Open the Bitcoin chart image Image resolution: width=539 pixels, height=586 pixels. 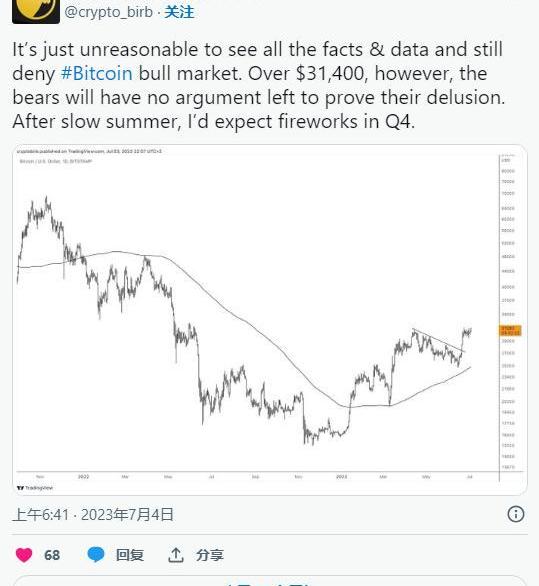(270, 320)
